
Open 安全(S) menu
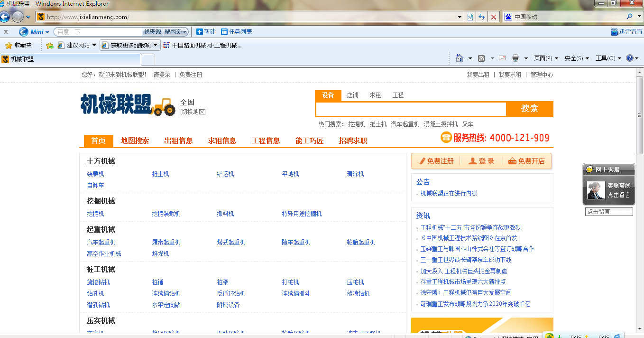point(577,58)
